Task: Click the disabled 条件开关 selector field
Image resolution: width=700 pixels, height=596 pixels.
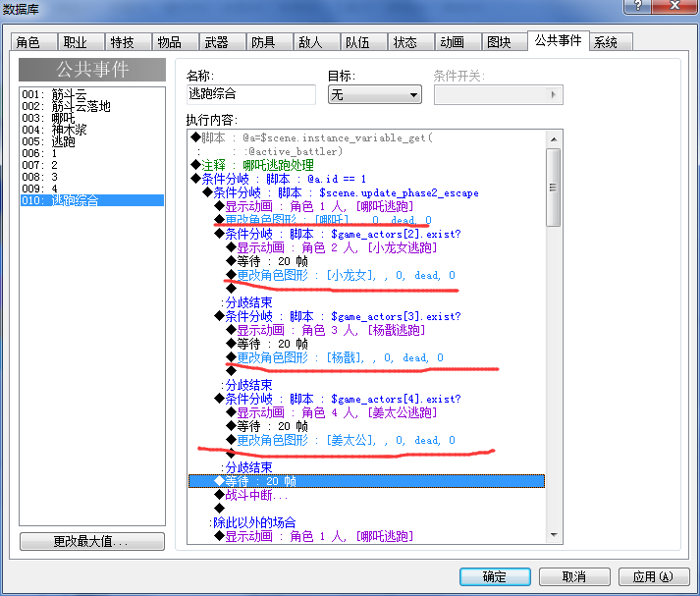Action: tap(498, 94)
